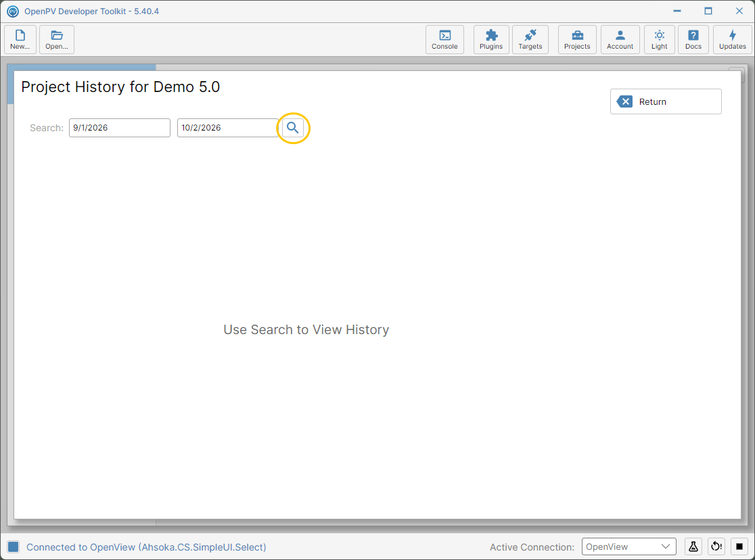Open the Console panel
The width and height of the screenshot is (755, 560).
coord(444,39)
